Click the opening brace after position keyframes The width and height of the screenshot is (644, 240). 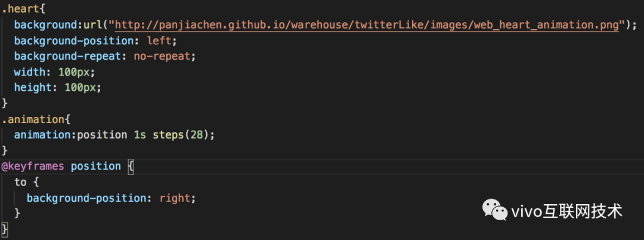132,166
